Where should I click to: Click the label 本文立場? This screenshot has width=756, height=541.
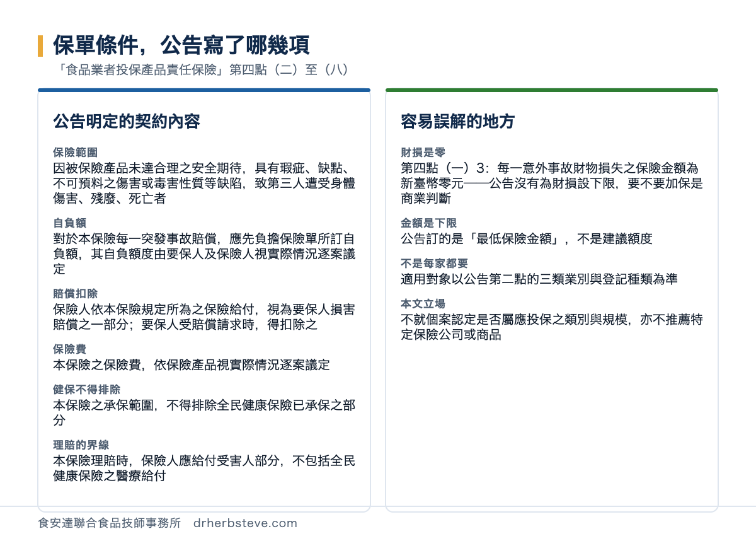[423, 304]
